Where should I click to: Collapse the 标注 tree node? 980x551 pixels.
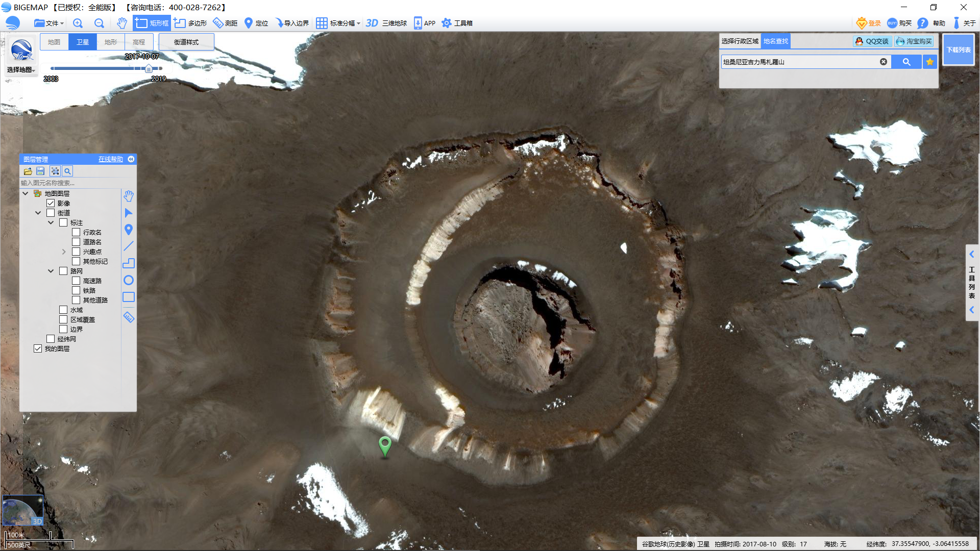click(51, 222)
